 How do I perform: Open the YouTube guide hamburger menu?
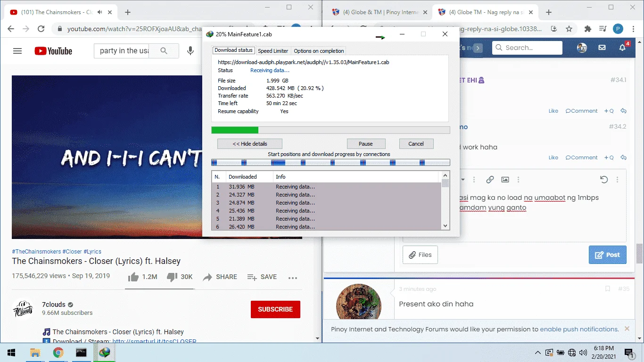[17, 51]
